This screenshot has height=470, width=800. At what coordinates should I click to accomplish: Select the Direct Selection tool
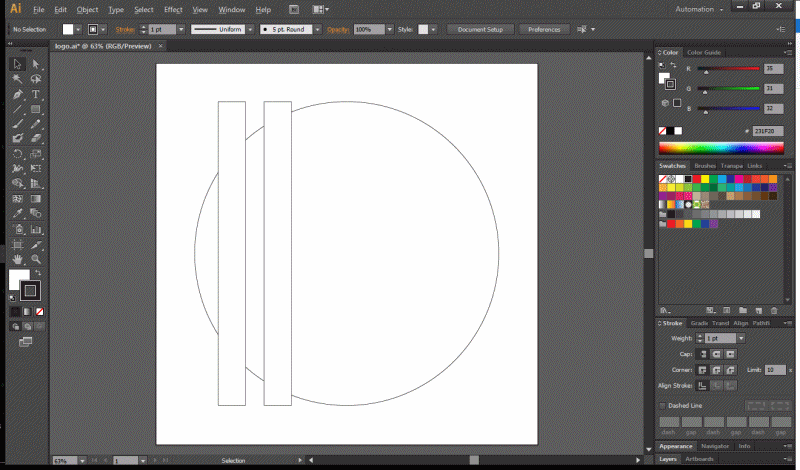pyautogui.click(x=36, y=64)
